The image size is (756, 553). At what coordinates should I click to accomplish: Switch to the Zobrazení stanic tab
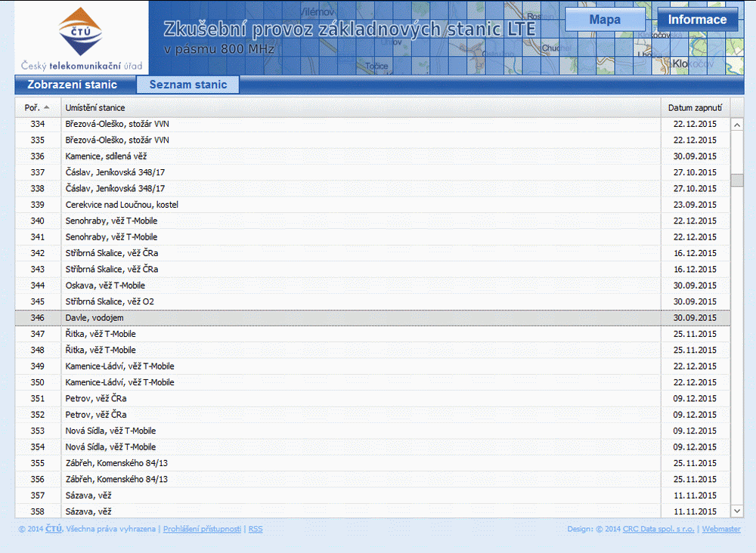tap(73, 85)
